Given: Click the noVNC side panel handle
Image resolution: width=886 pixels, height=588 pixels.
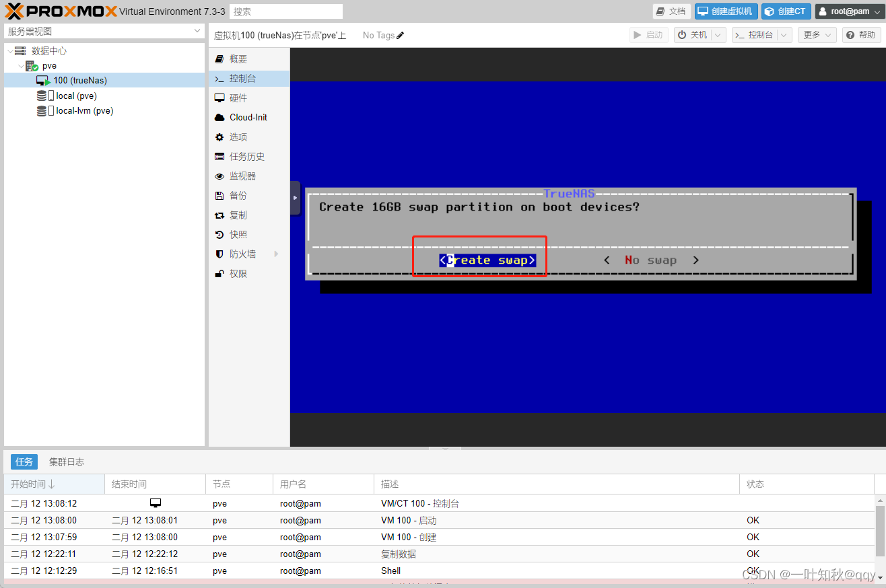Looking at the screenshot, I should (x=295, y=198).
